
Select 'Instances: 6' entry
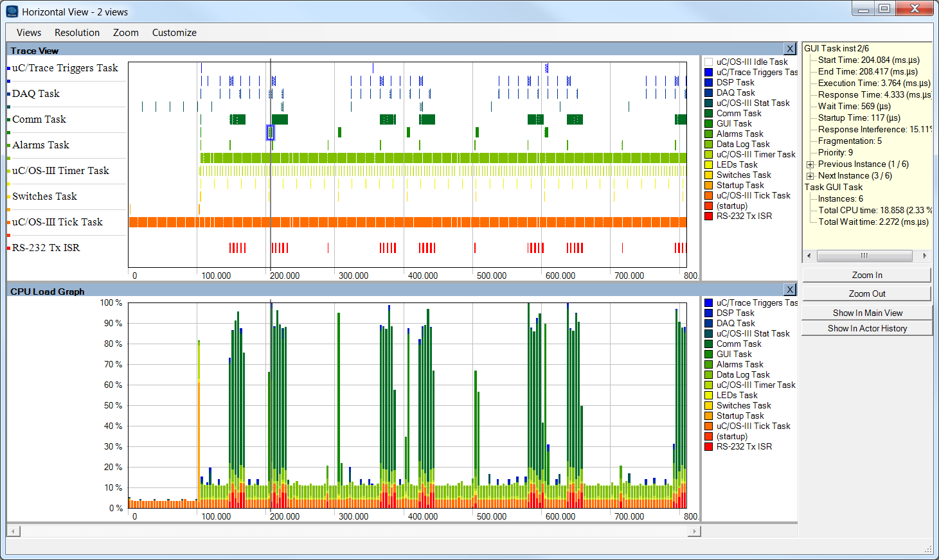pos(841,199)
